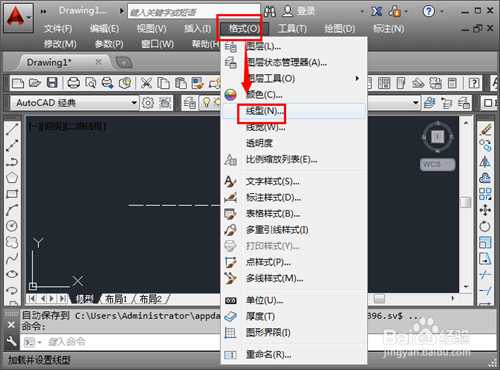This screenshot has width=500, height=370.
Task: Choose 图层(L)... menu entry
Action: [294, 46]
